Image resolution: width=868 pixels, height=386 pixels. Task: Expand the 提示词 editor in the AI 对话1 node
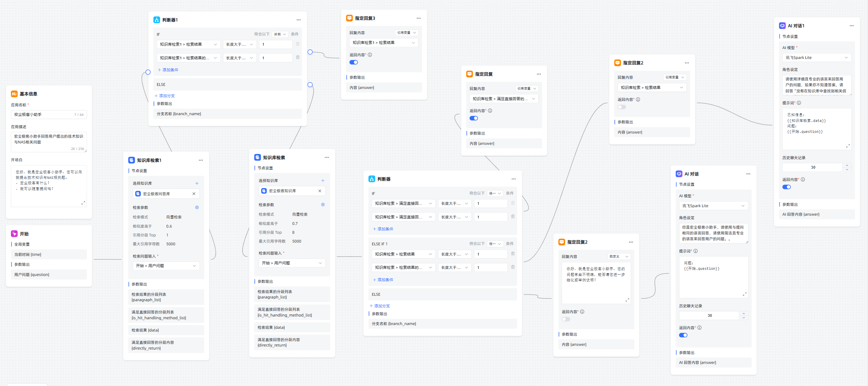tap(848, 146)
